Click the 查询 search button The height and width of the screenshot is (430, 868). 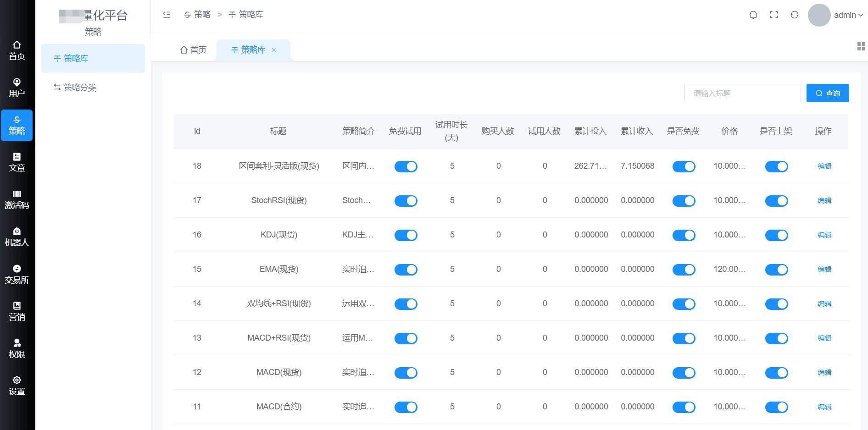[x=827, y=93]
